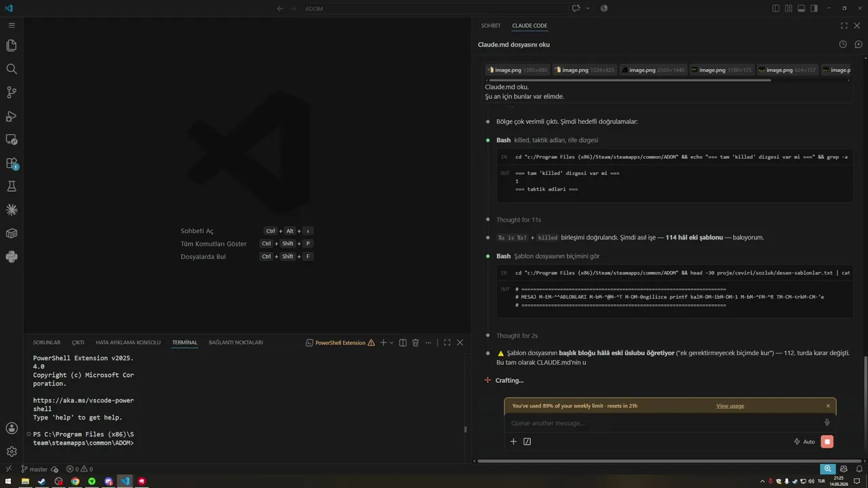The image size is (868, 488).
Task: Open the Testing flask view
Action: (x=12, y=186)
